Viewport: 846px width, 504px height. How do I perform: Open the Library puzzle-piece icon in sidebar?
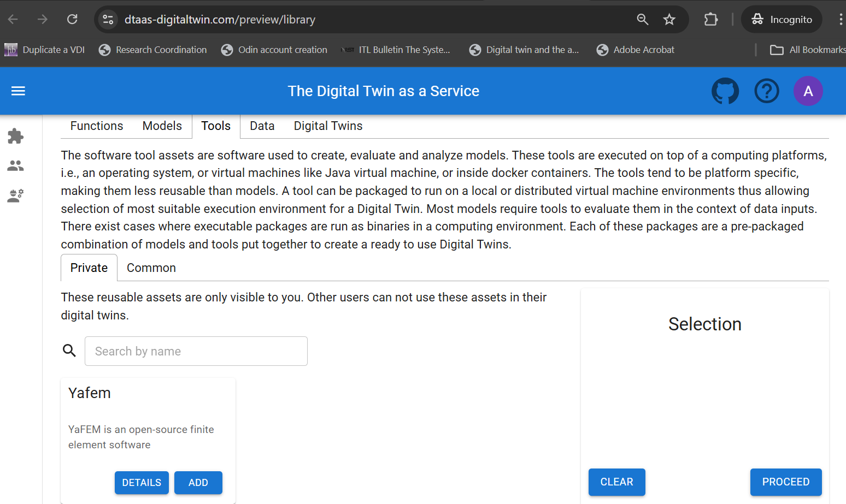coord(15,136)
